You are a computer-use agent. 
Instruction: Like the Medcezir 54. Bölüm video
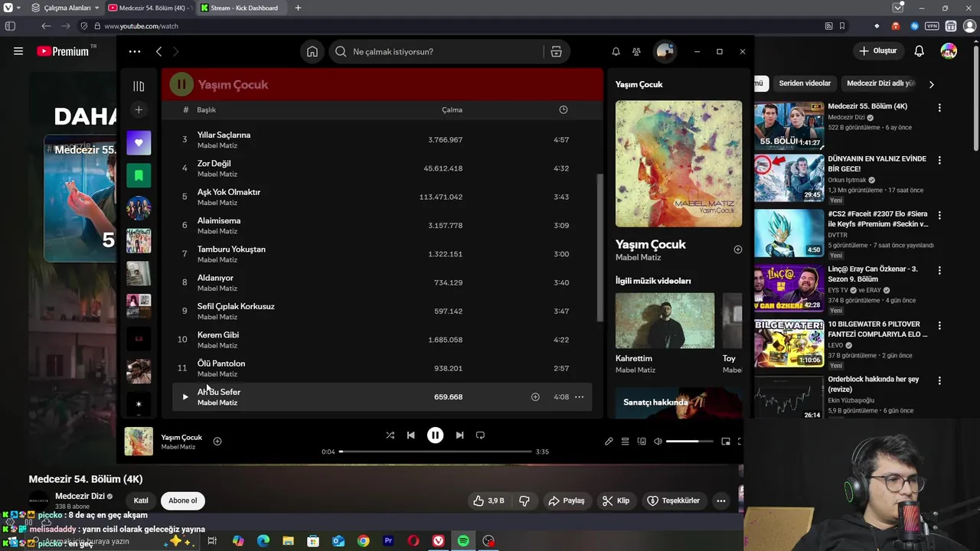(488, 500)
